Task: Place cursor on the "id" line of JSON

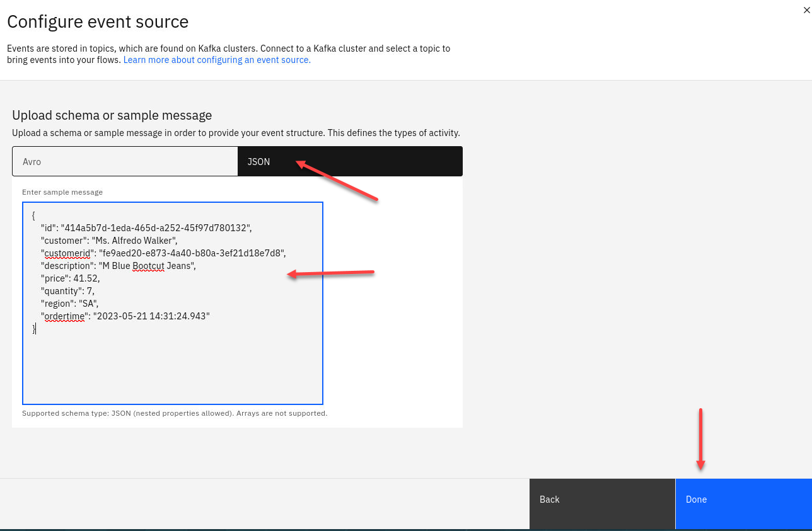Action: point(146,228)
